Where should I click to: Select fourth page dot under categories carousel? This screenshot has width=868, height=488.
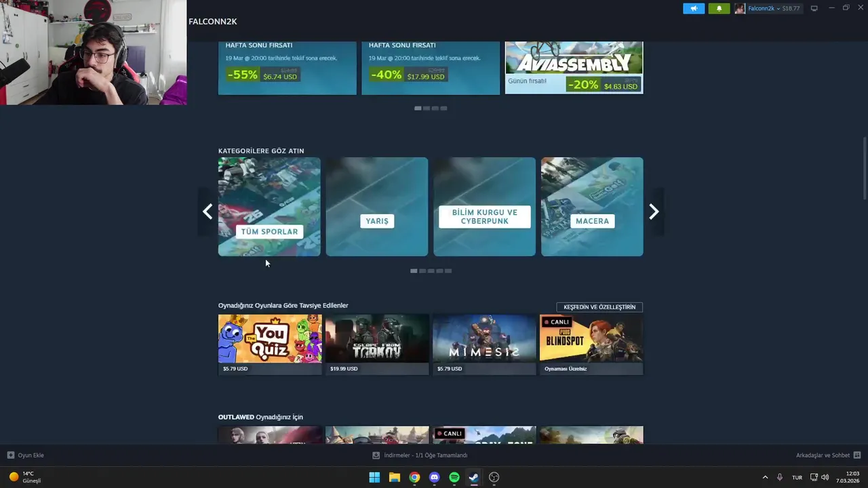tap(439, 271)
